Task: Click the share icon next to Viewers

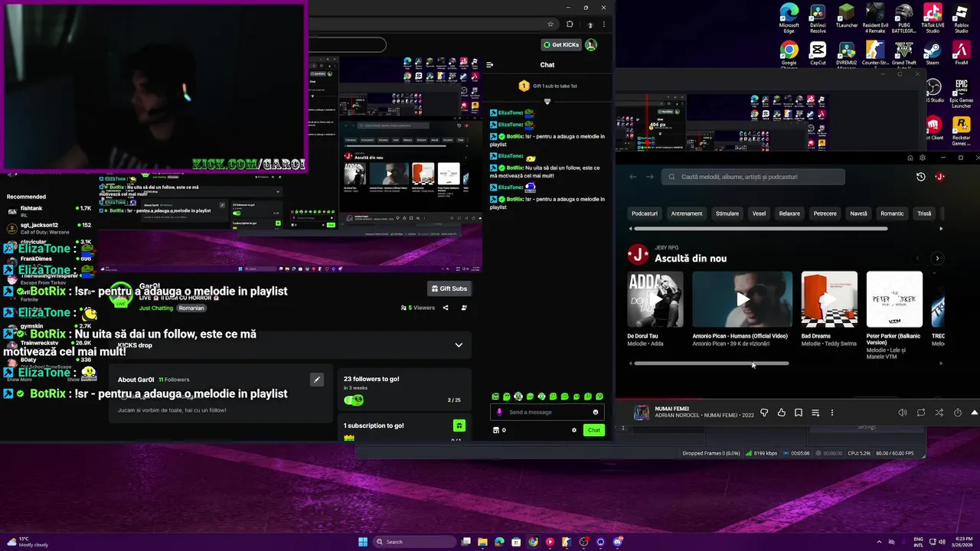Action: tap(446, 308)
